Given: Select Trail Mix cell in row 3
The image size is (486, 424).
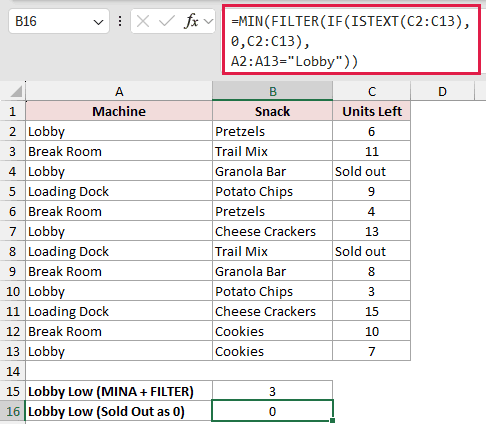Looking at the screenshot, I should [x=273, y=151].
